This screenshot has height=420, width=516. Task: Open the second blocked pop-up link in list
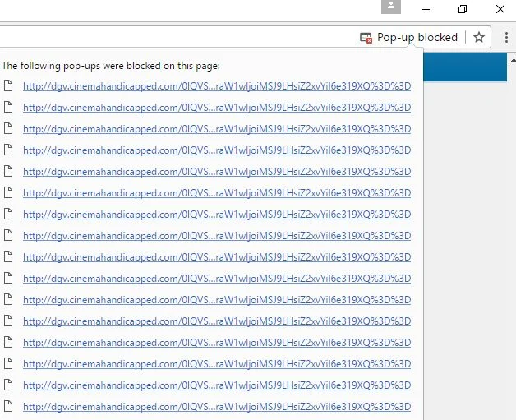(217, 108)
